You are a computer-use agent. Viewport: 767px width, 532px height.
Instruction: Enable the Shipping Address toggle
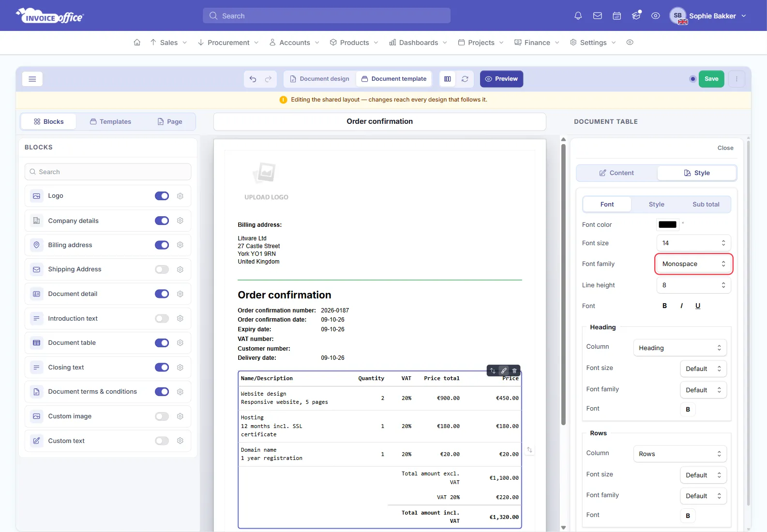(x=162, y=269)
